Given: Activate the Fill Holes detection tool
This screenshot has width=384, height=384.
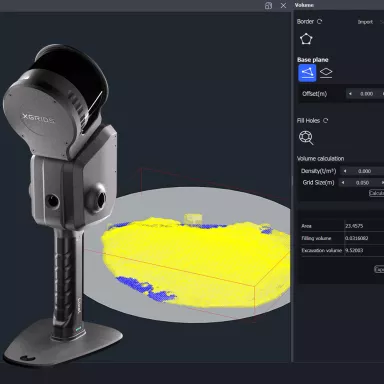Looking at the screenshot, I should (306, 138).
